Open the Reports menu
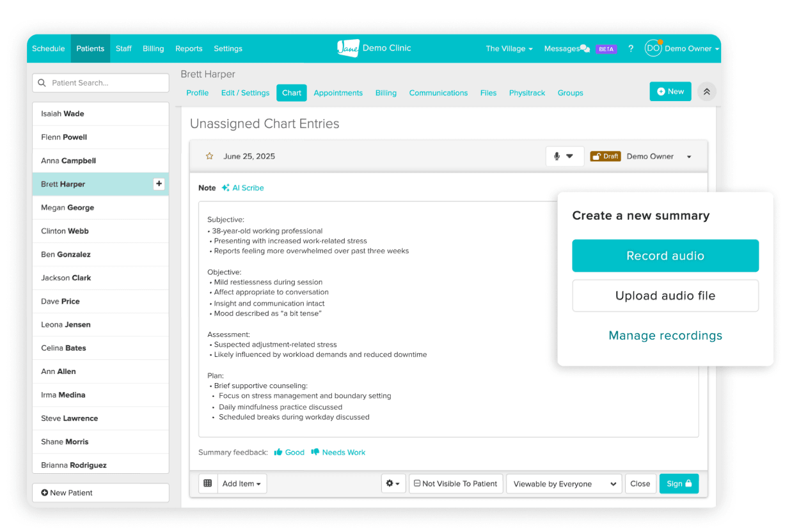The width and height of the screenshot is (808, 532). (x=189, y=48)
